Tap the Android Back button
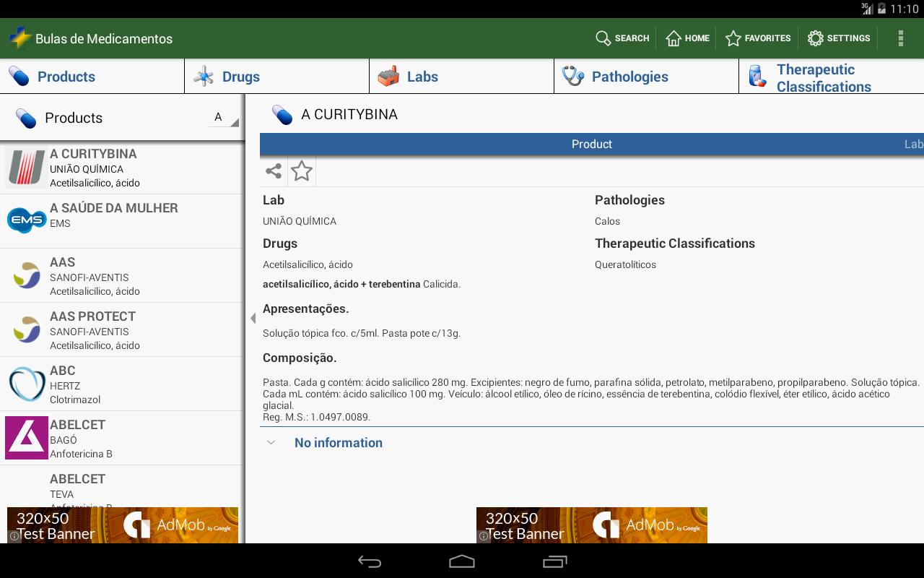The width and height of the screenshot is (924, 578). 370,561
